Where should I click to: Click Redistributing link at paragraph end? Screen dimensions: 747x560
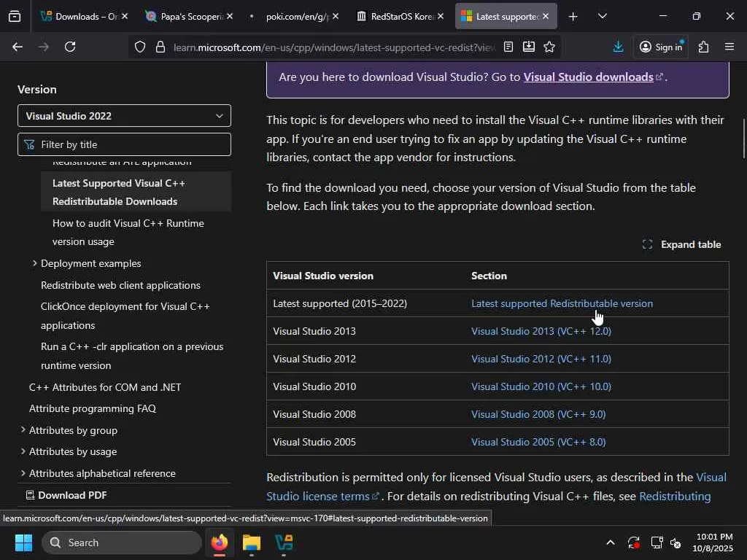[675, 496]
